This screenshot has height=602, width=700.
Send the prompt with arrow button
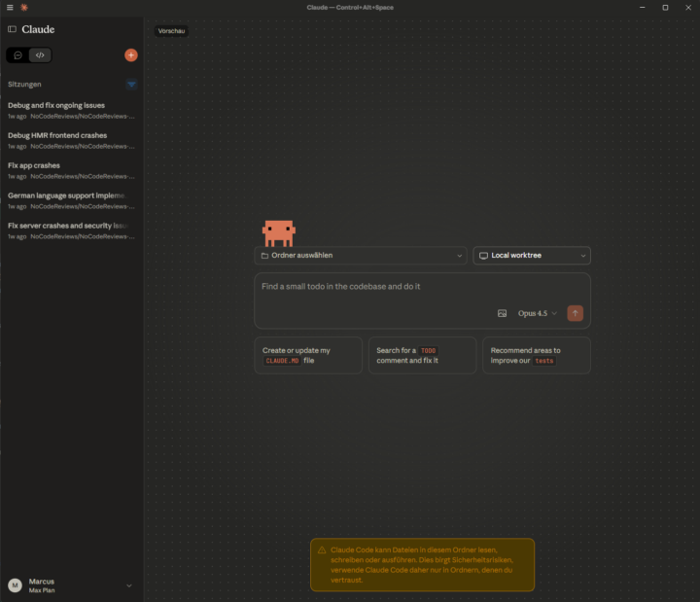click(575, 313)
